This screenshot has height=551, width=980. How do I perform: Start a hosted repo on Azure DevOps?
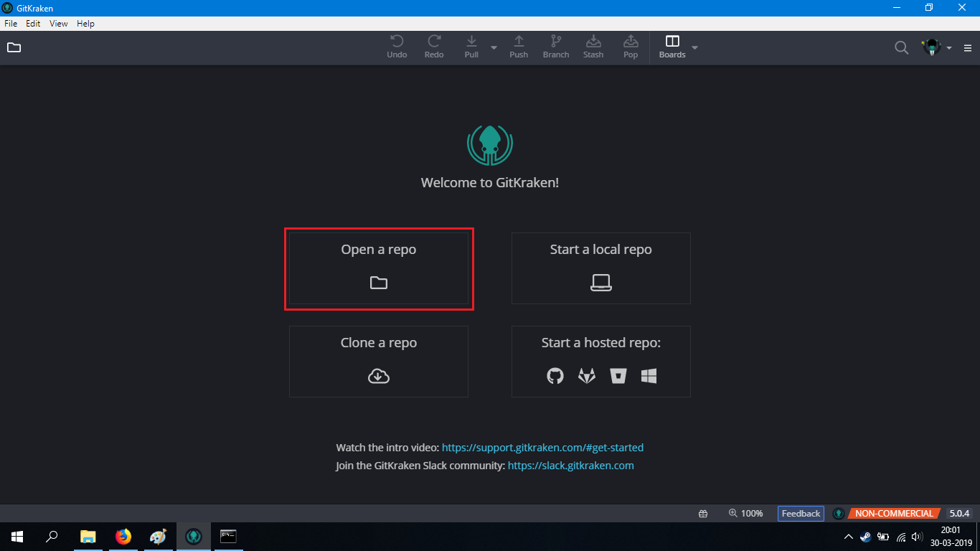click(649, 376)
